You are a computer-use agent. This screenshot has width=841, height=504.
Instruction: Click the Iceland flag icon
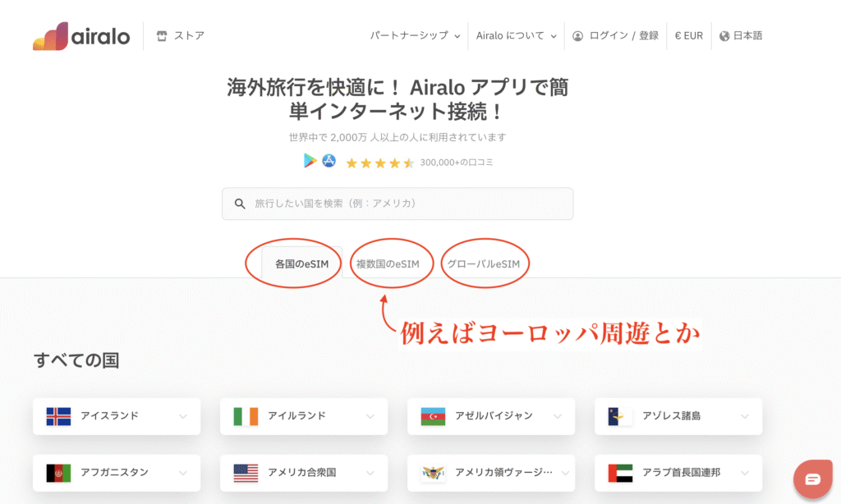[x=58, y=416]
